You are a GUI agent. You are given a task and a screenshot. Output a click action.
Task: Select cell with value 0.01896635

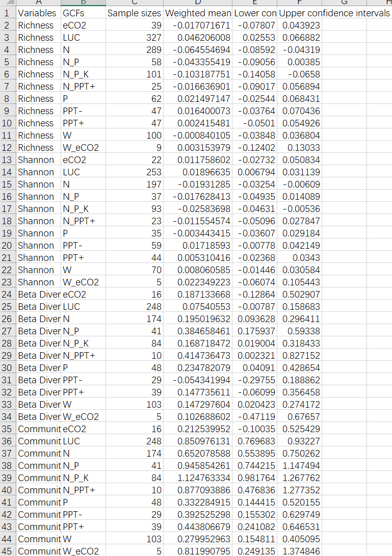click(x=198, y=172)
